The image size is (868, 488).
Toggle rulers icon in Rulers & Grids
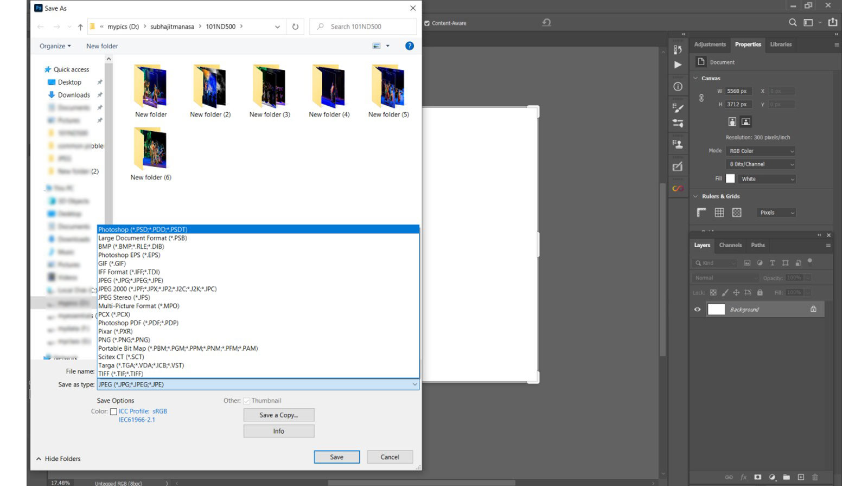701,213
